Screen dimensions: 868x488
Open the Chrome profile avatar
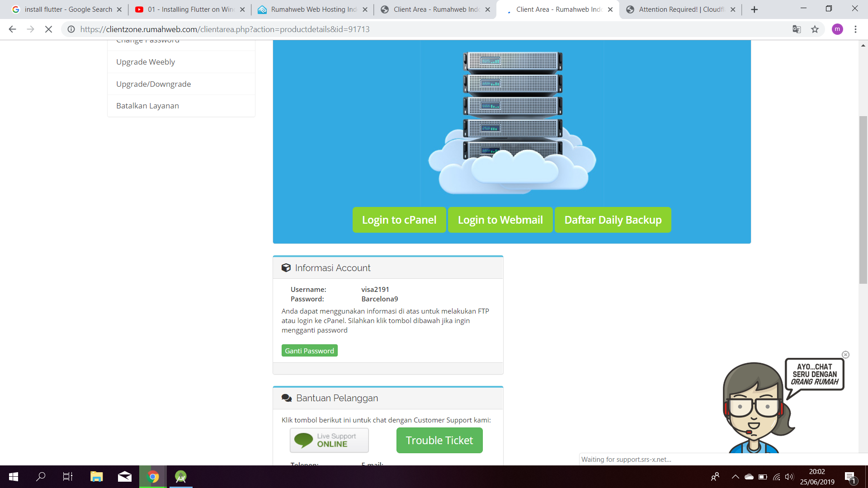[x=837, y=29]
